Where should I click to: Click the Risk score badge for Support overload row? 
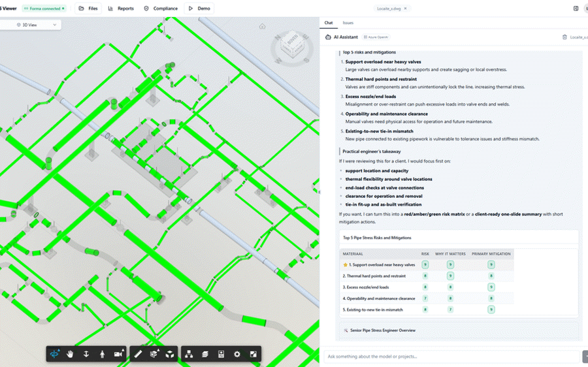click(425, 264)
